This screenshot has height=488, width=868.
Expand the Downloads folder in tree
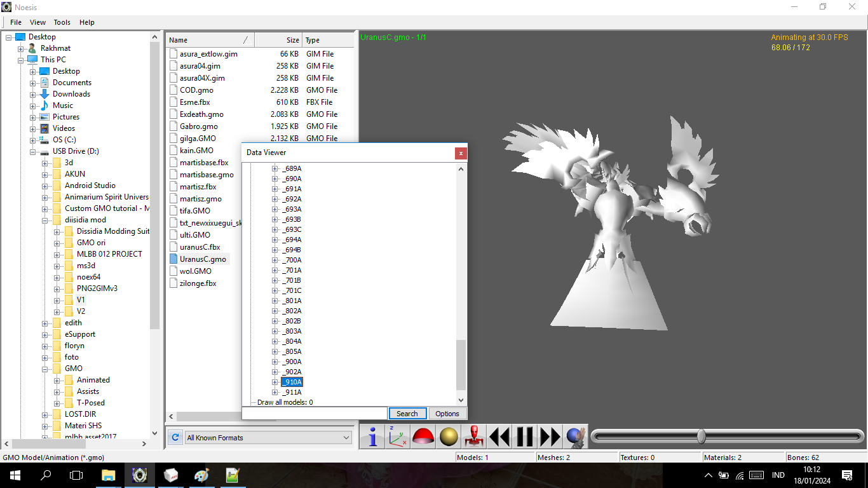tap(33, 94)
